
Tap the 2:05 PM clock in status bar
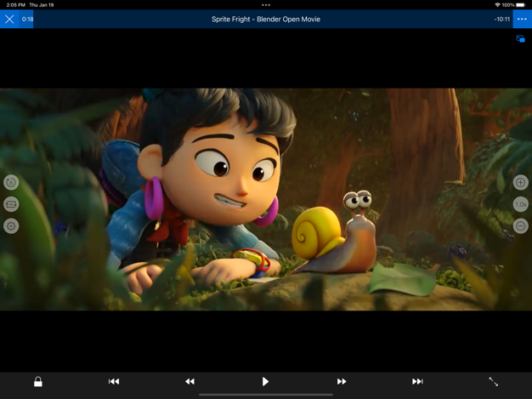(15, 5)
